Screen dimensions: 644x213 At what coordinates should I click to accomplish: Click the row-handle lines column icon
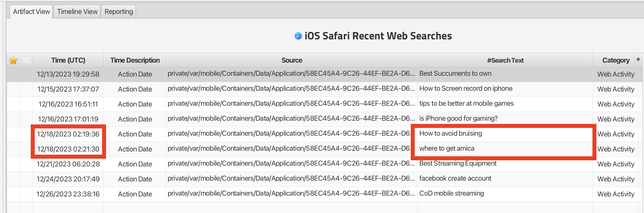point(26,60)
